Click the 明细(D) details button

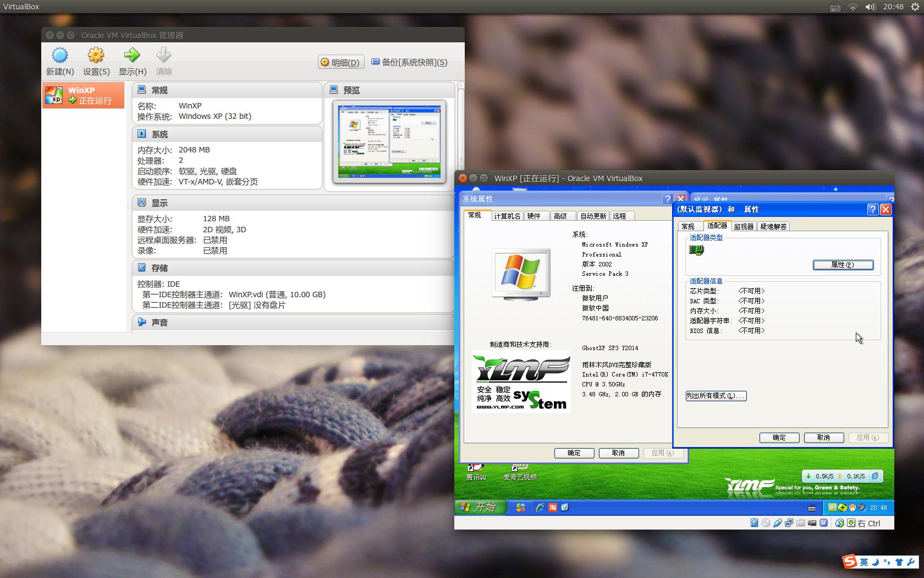tap(340, 62)
